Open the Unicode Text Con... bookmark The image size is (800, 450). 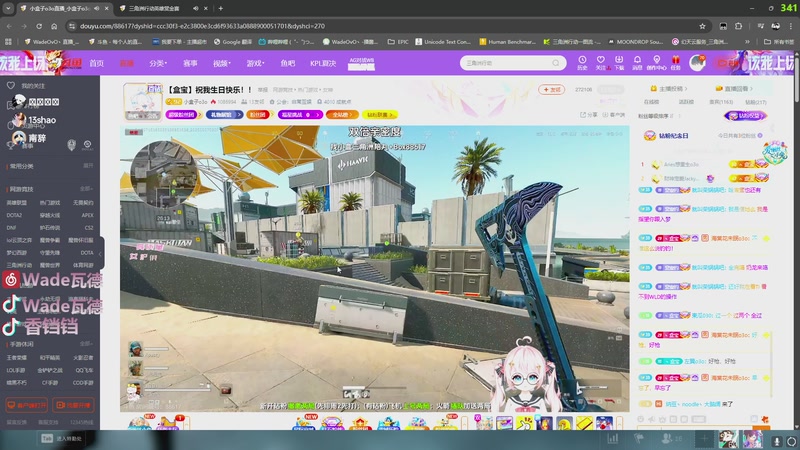pyautogui.click(x=443, y=42)
